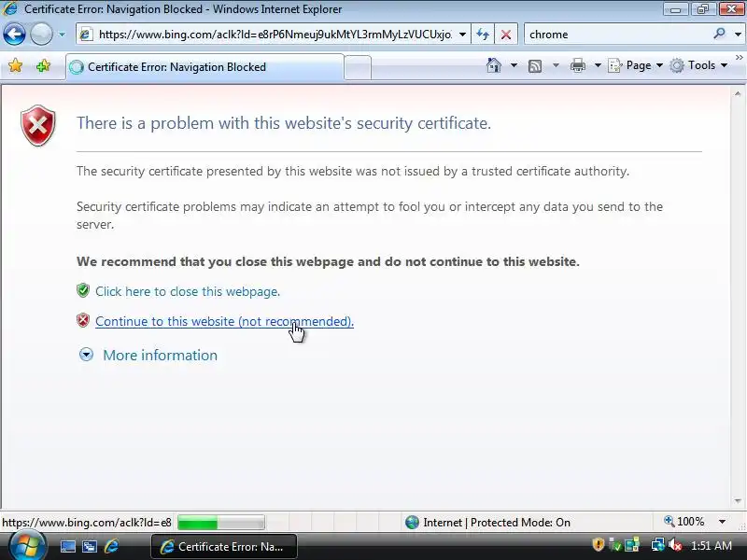
Task: Expand the More information arrow
Action: (86, 355)
